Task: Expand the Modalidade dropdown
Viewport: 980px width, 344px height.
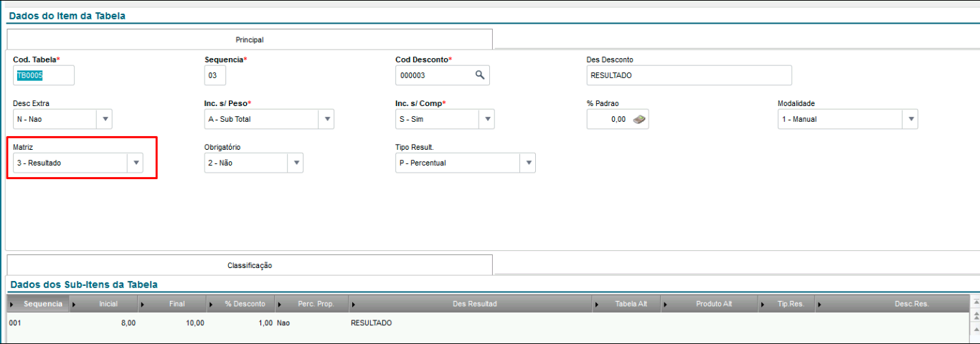Action: pos(910,119)
